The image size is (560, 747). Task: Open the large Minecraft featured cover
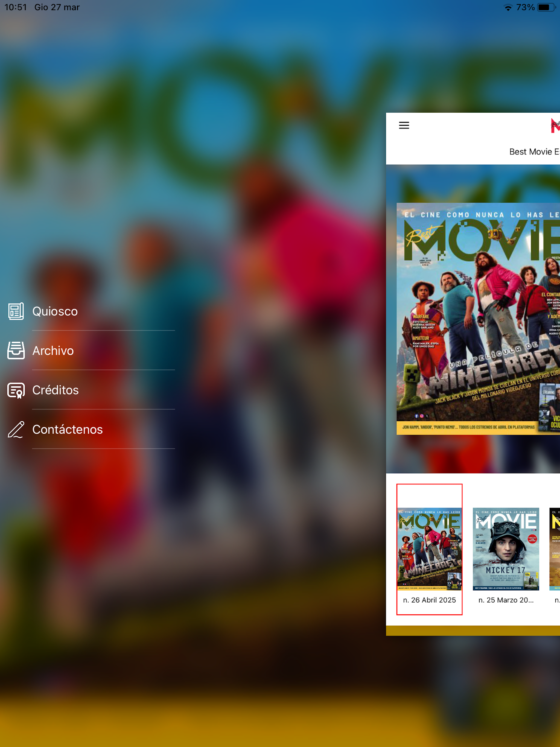tap(478, 319)
